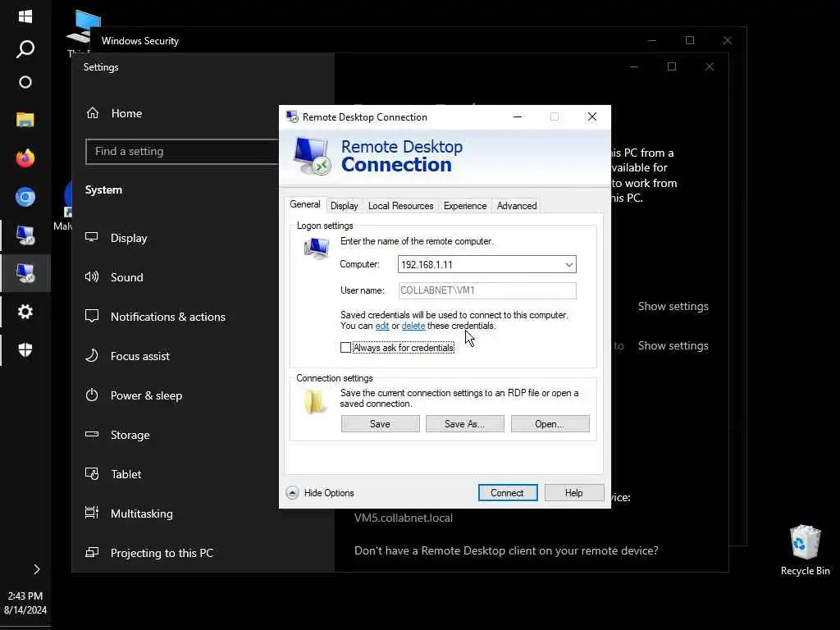
Task: Open the Windows Start menu
Action: pos(25,16)
